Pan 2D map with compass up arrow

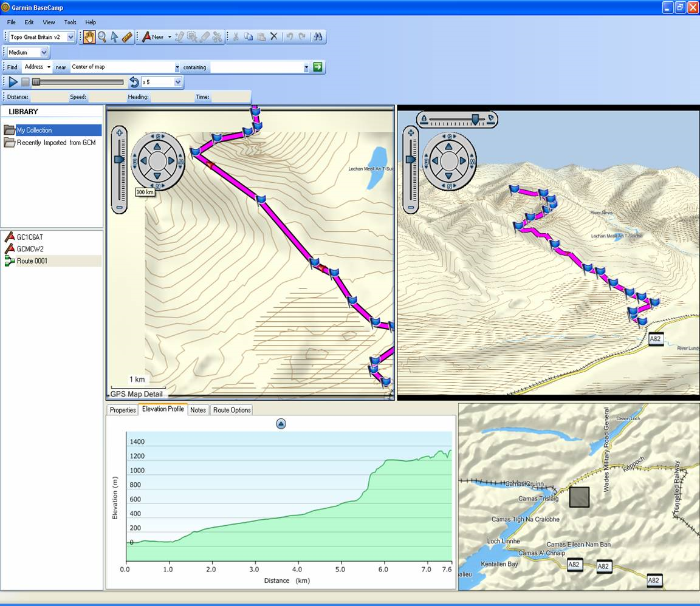tap(157, 146)
